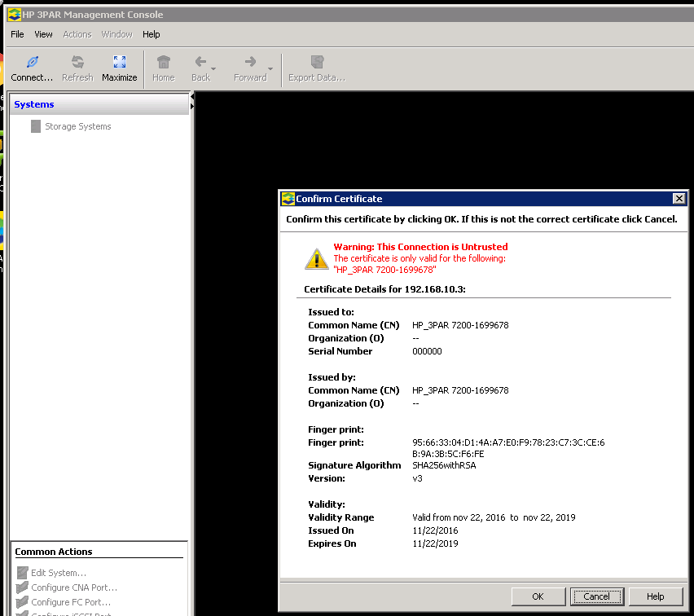Click the Confirm Certificate title bar icon
This screenshot has width=694, height=616.
point(287,198)
